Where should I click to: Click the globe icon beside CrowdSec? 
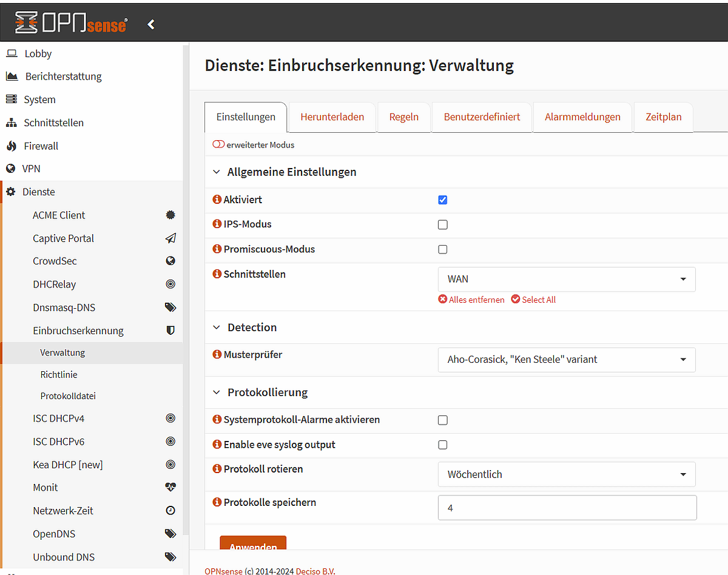coord(170,261)
